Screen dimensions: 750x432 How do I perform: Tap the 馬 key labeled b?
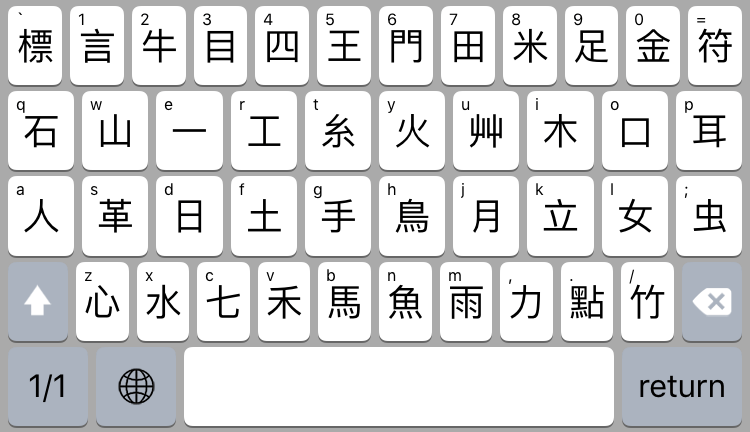[x=344, y=301]
